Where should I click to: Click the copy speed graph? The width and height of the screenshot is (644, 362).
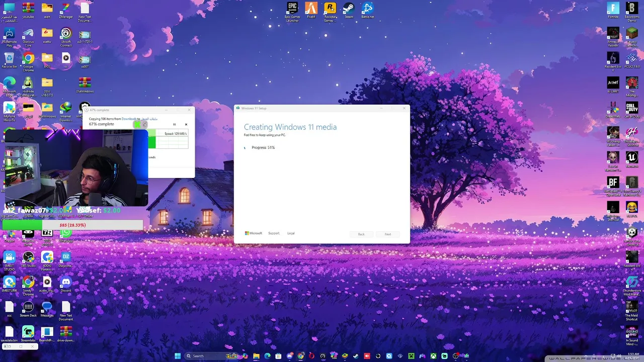tap(168, 139)
